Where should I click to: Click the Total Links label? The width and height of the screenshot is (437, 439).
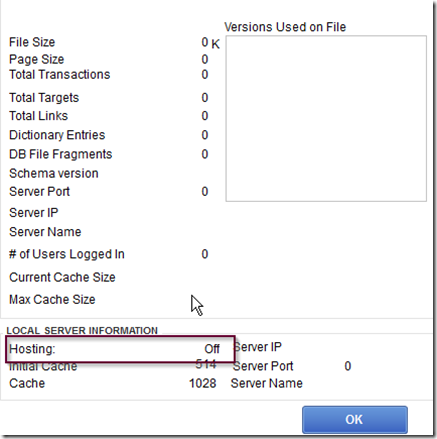pos(38,116)
